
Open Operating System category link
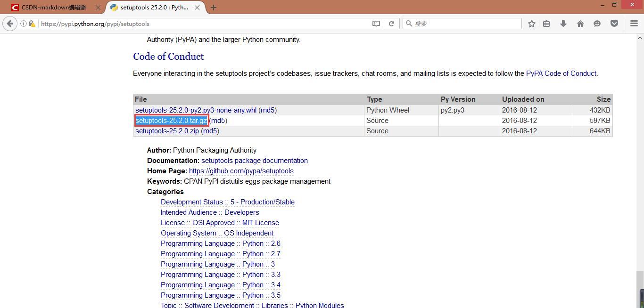[189, 233]
